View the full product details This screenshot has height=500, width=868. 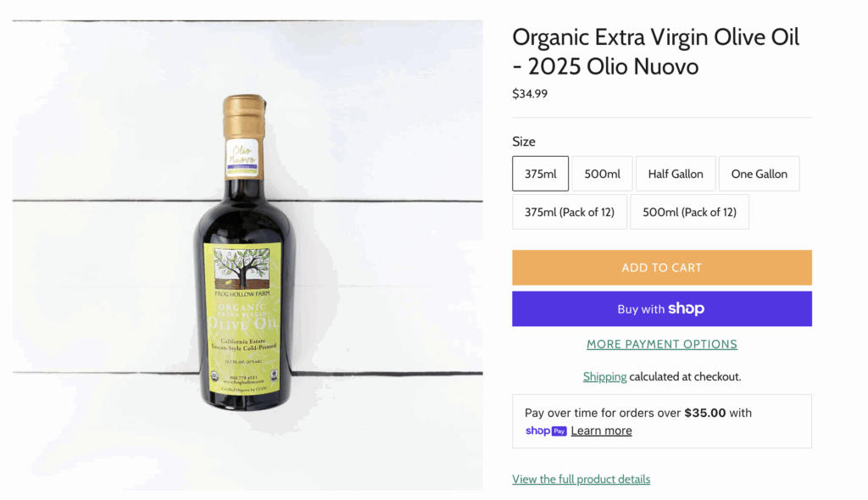[581, 480]
